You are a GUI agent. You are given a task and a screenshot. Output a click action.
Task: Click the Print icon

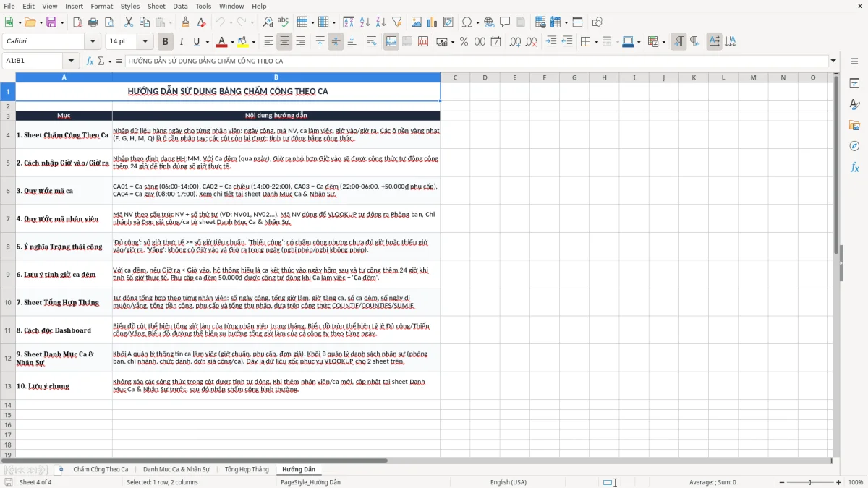[93, 22]
